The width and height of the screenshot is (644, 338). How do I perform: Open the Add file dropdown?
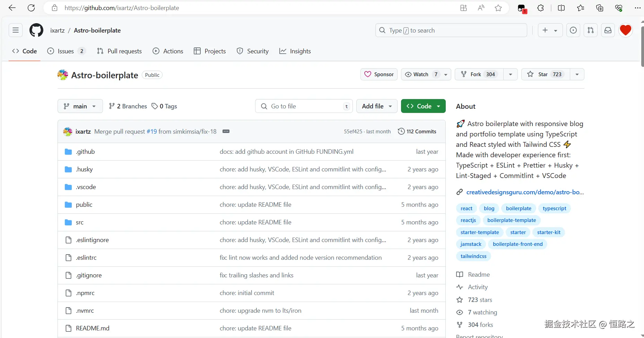pyautogui.click(x=377, y=106)
